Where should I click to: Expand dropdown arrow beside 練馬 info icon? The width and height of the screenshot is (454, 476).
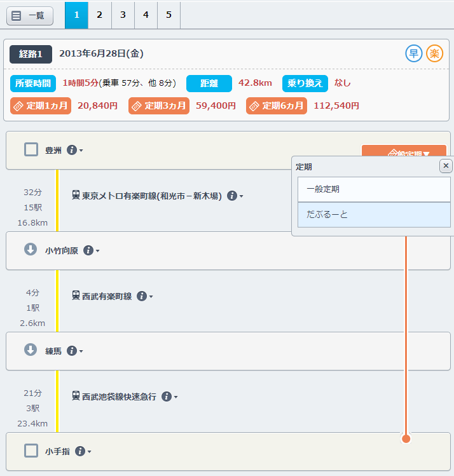81,351
